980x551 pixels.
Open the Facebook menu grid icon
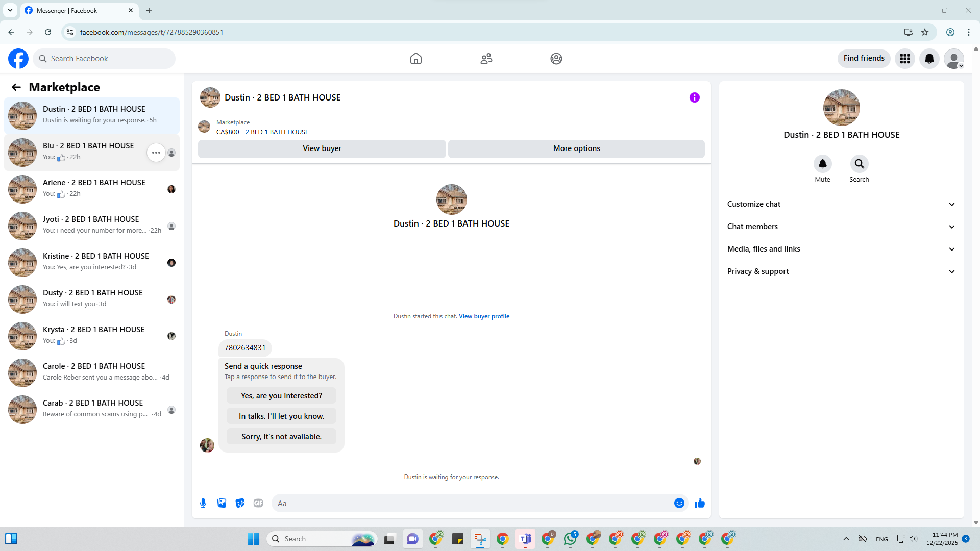(904, 59)
